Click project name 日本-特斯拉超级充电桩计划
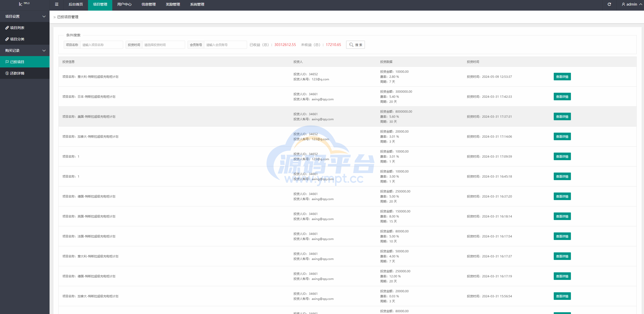644x314 pixels. coord(96,96)
